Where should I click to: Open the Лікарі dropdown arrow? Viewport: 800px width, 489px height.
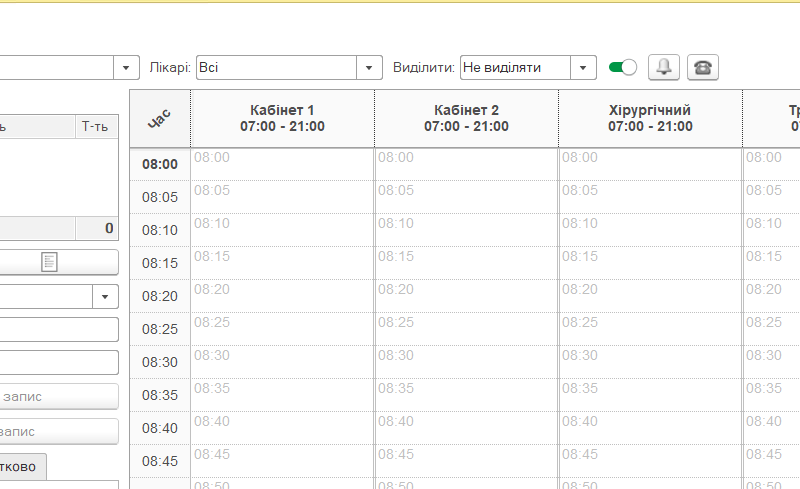[371, 67]
